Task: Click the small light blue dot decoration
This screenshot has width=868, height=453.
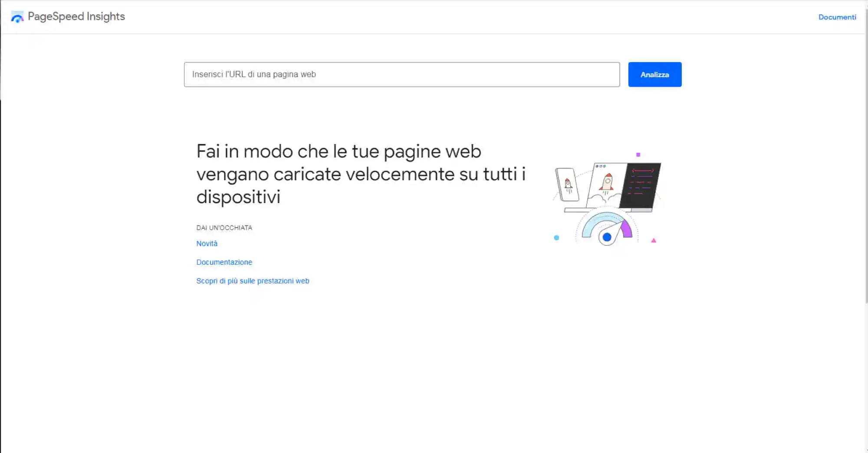Action: [x=556, y=237]
